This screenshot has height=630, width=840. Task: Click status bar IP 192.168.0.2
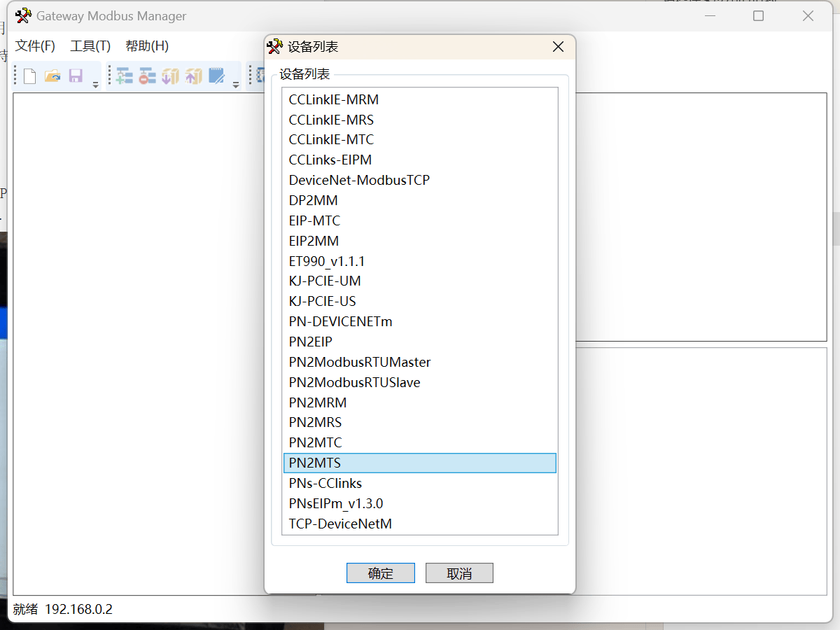pyautogui.click(x=78, y=610)
